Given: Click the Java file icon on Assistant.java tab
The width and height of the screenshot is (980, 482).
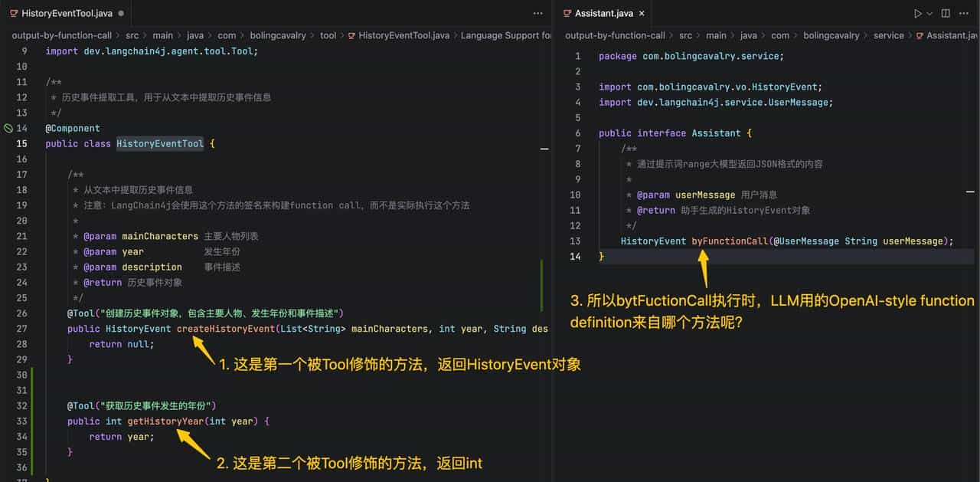Looking at the screenshot, I should click(x=567, y=13).
